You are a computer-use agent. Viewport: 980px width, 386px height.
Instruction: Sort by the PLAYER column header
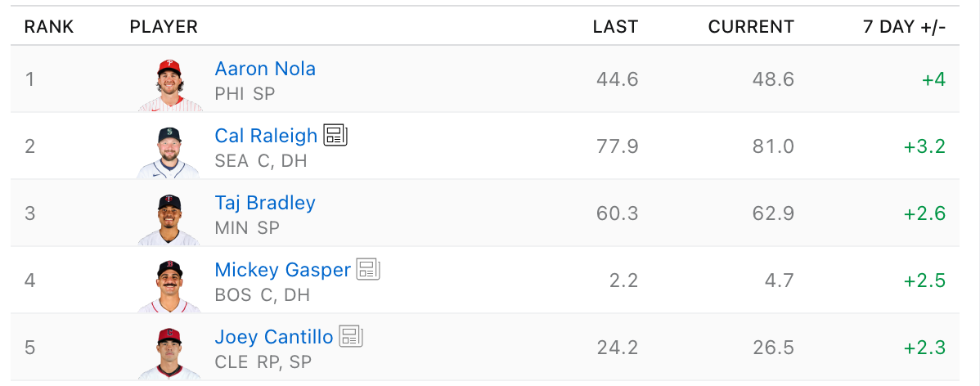tap(164, 27)
